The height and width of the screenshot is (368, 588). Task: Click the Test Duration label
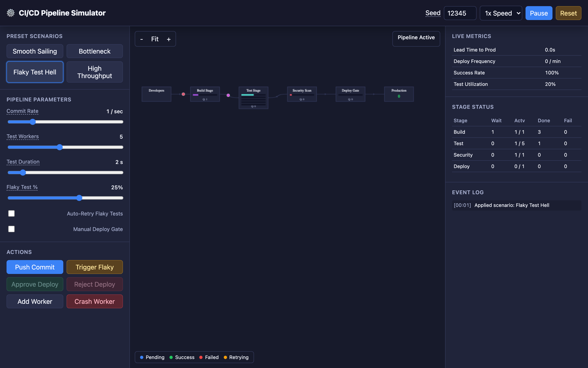pos(23,162)
